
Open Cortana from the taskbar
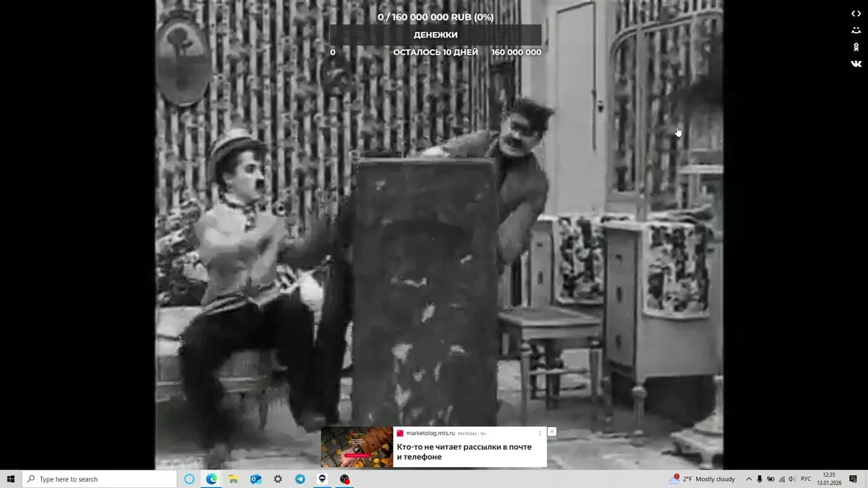[189, 479]
